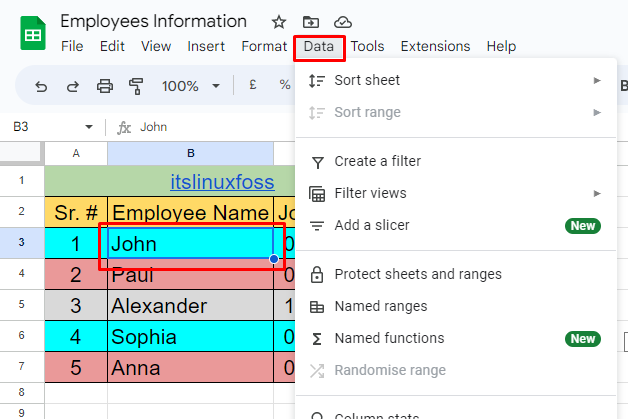
Task: Click the Named ranges grid icon
Action: pyautogui.click(x=317, y=307)
